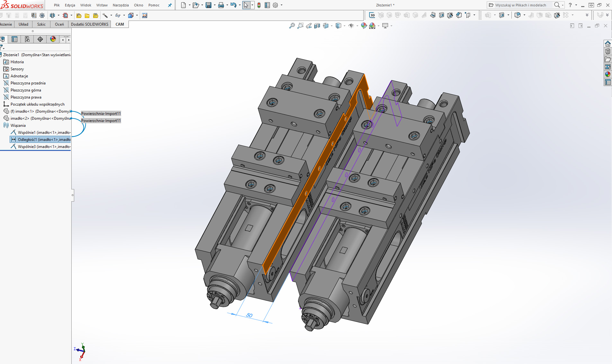Open the View Settings monitor icon
The width and height of the screenshot is (612, 364).
pyautogui.click(x=385, y=26)
